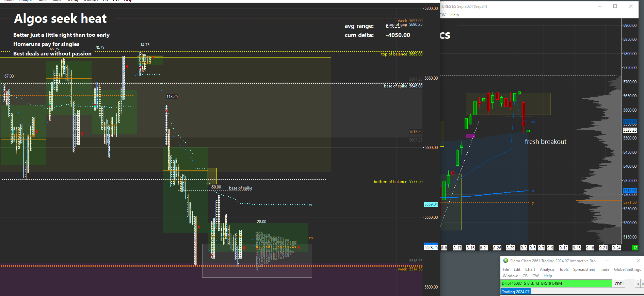Click the cum delta value -4050.00
Screen dimensions: 644x296
point(398,35)
